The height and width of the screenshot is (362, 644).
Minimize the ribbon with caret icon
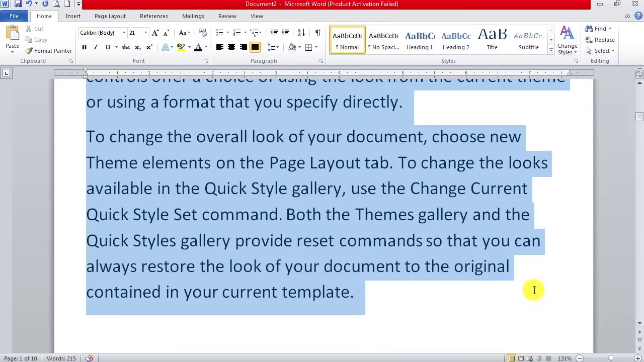pos(627,16)
